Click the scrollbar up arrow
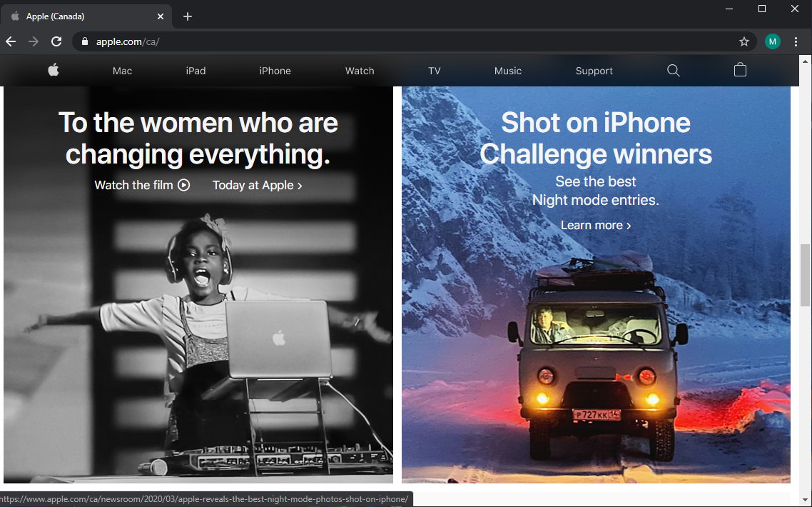812x507 pixels. [805, 61]
